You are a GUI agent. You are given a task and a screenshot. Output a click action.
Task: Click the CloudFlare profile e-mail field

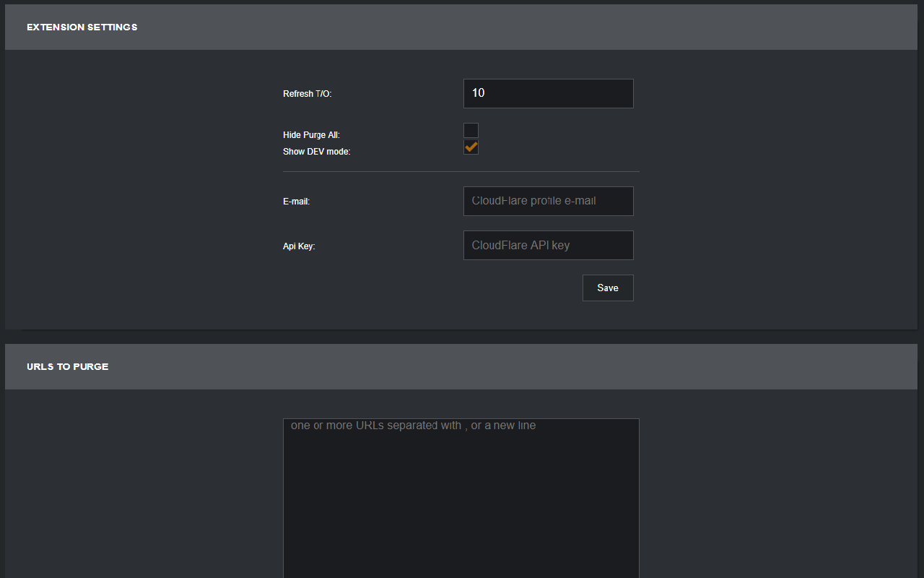548,201
